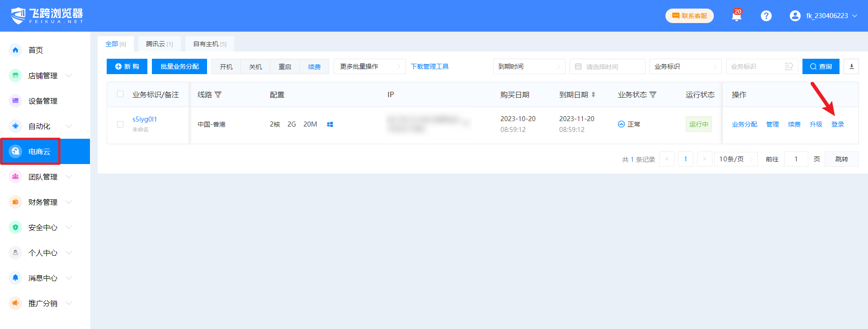Sort by 到期日期 using sort arrows
The image size is (868, 329).
(593, 95)
